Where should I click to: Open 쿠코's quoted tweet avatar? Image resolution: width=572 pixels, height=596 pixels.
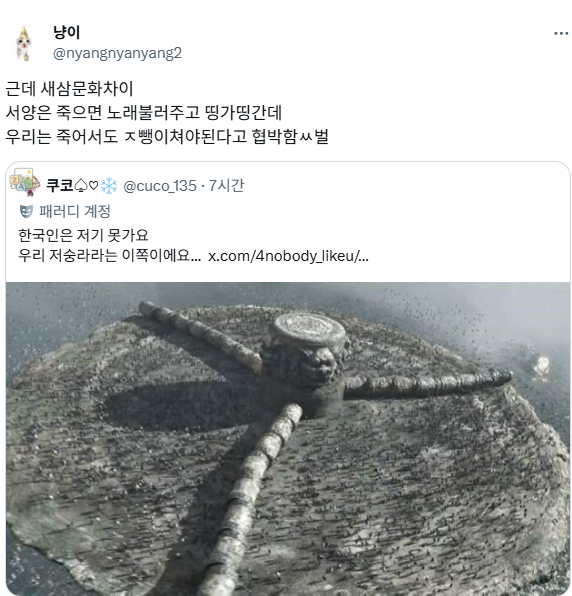[25, 183]
